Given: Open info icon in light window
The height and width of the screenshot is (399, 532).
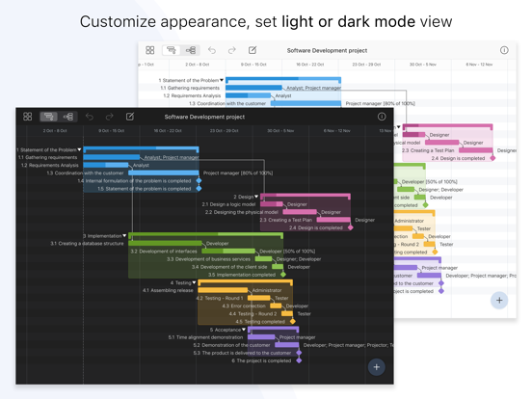Looking at the screenshot, I should [504, 50].
